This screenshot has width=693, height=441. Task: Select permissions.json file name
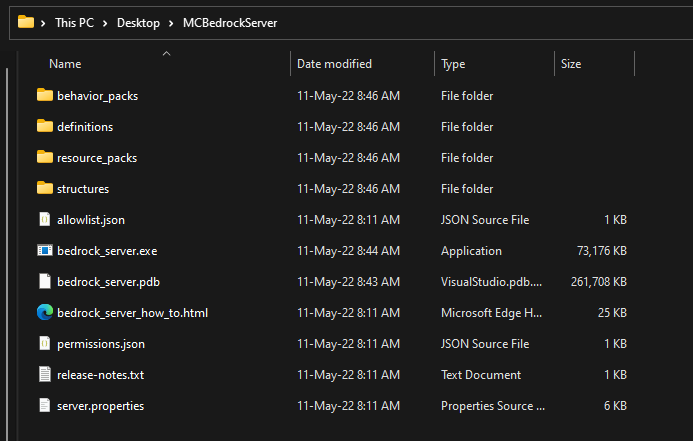101,344
